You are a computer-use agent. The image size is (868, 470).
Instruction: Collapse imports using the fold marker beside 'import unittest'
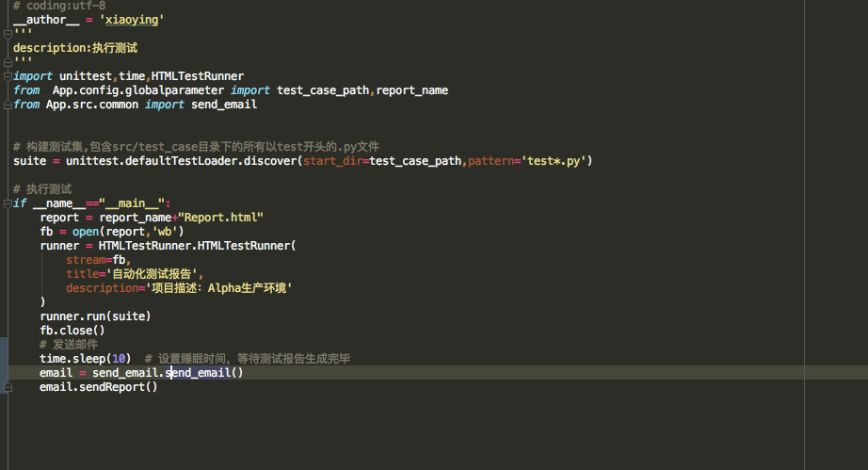(8, 76)
